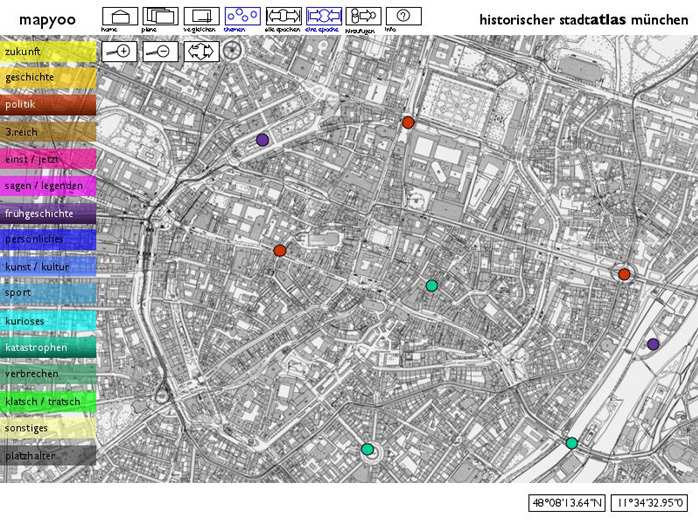Click the frühgeschichte purple color bar

click(48, 213)
